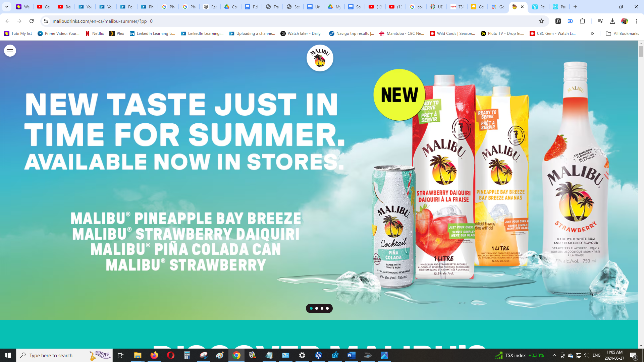Viewport: 644px width, 362px height.
Task: Open the hamburger menu on Malibu site
Action: coord(10,51)
